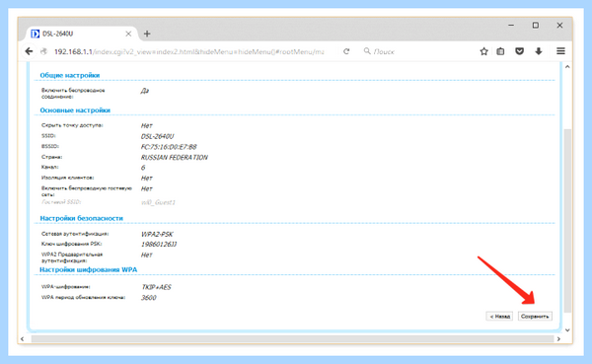Click the search field
Viewport: 592px width, 364px height.
[x=415, y=51]
